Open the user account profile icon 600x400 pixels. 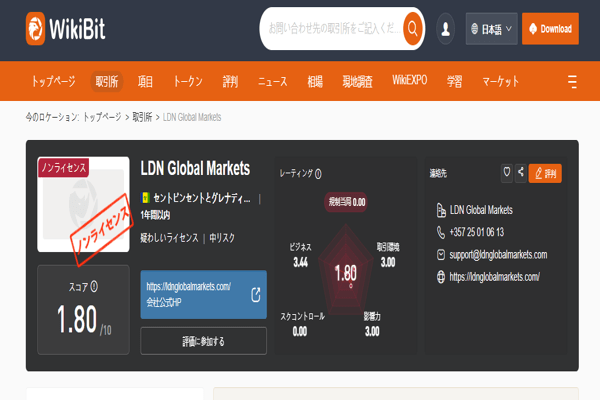[x=445, y=29]
